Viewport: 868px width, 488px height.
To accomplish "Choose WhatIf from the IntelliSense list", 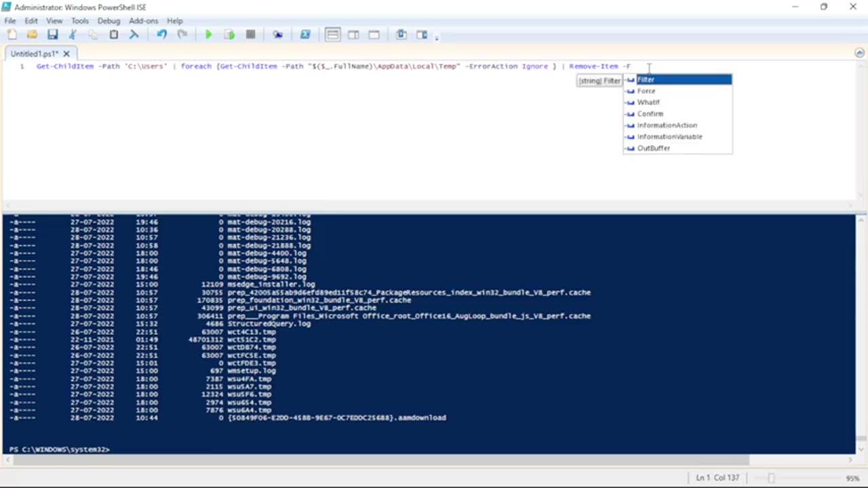I will click(677, 102).
